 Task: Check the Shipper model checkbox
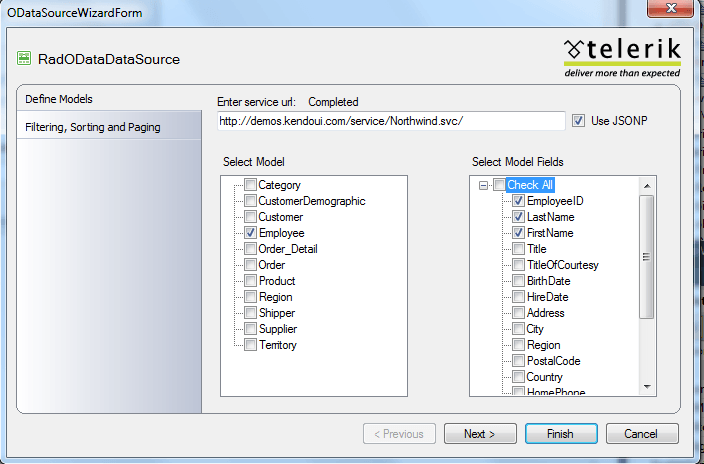coord(250,313)
